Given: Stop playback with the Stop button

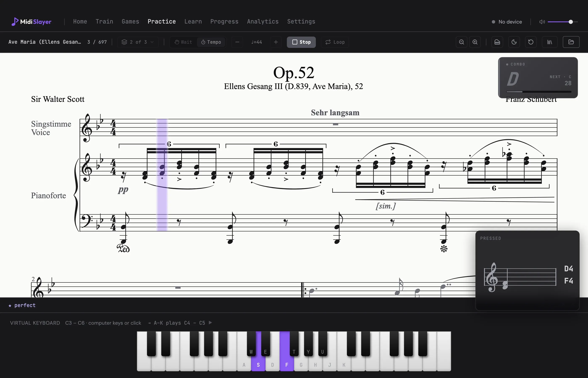Looking at the screenshot, I should pyautogui.click(x=301, y=42).
